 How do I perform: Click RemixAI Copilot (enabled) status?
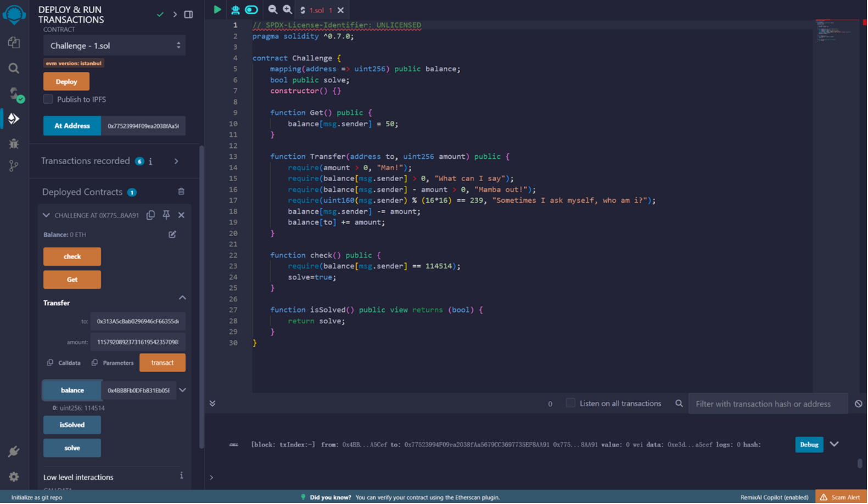point(775,498)
